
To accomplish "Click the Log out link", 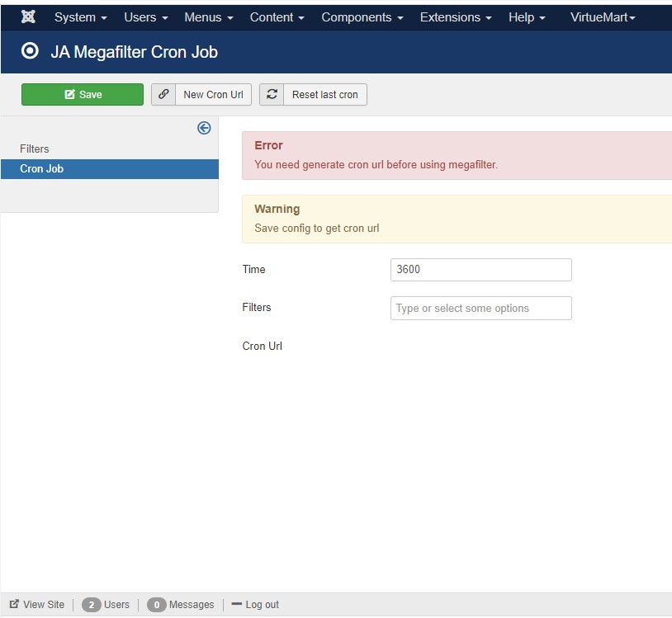I will pos(255,604).
